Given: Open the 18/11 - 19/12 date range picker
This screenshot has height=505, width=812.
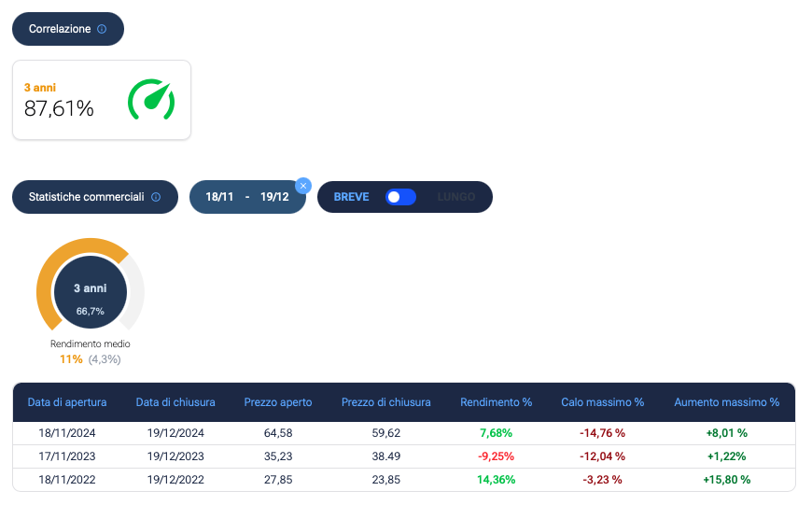Looking at the screenshot, I should 246,197.
